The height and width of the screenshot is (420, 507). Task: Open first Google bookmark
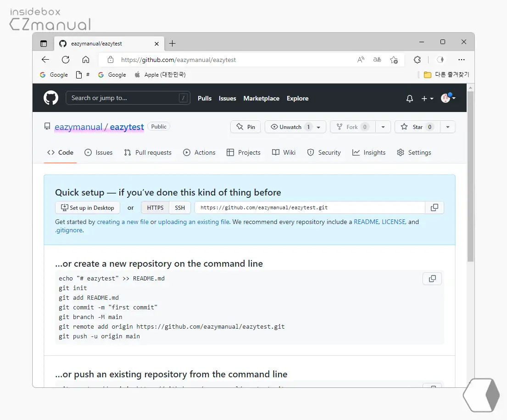point(54,75)
